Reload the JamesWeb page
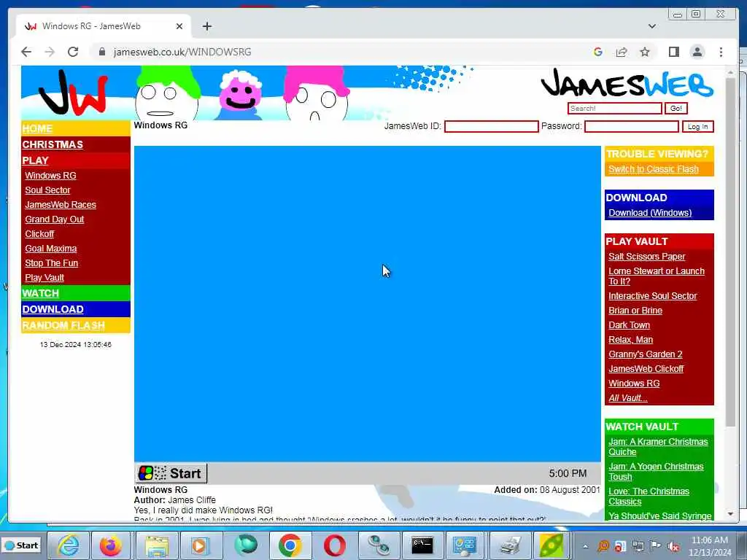This screenshot has width=747, height=560. [x=73, y=52]
